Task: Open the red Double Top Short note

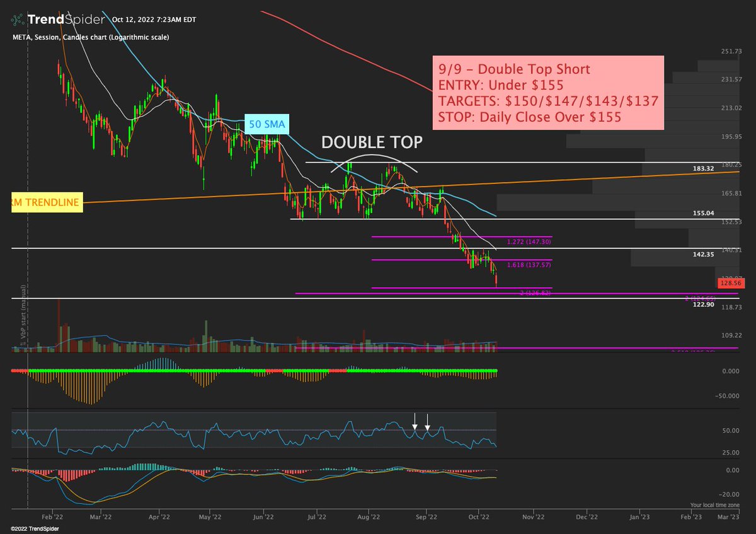Action: pos(547,93)
